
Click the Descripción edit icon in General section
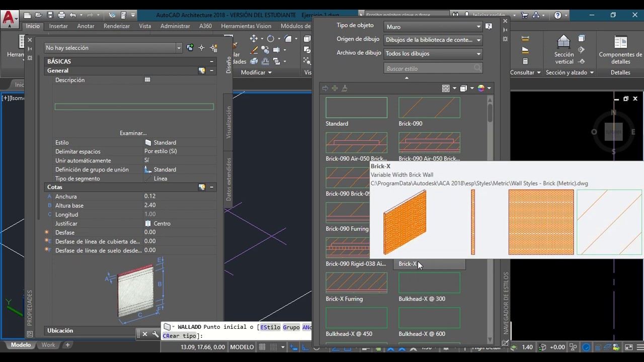coord(147,80)
